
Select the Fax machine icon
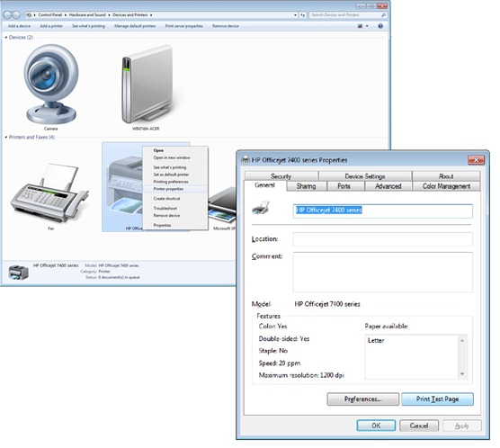(x=49, y=193)
